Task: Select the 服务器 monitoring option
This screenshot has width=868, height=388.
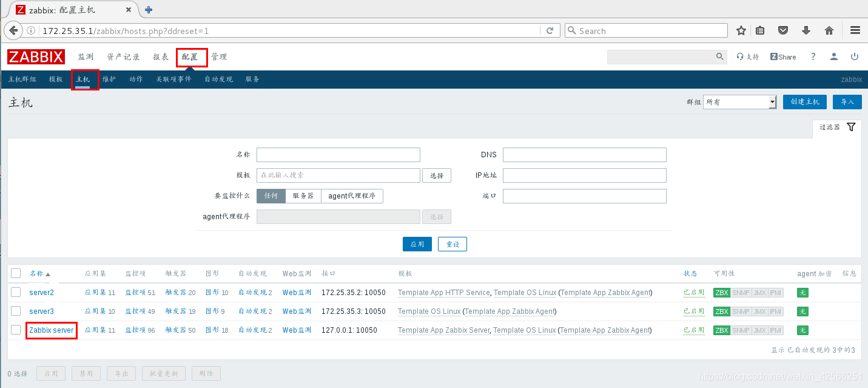Action: (303, 196)
